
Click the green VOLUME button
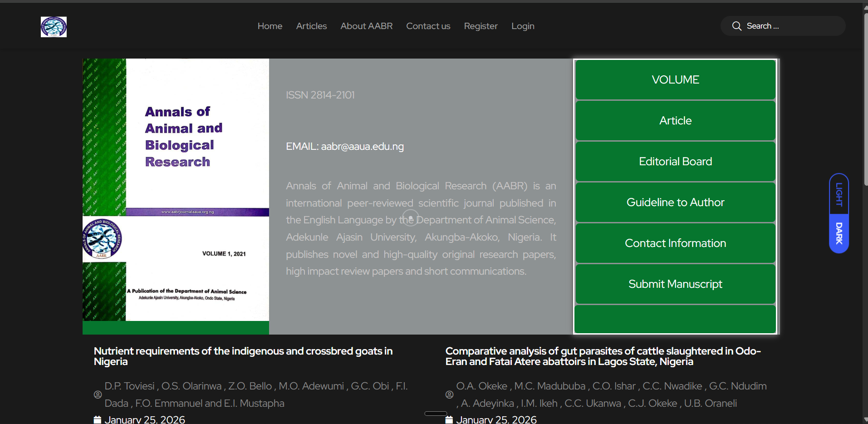click(675, 79)
